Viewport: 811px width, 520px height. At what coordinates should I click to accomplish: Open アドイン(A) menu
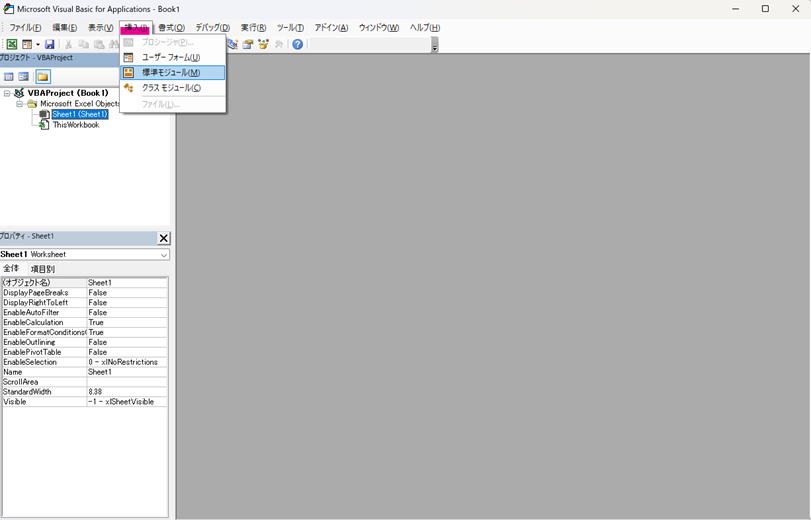click(332, 28)
